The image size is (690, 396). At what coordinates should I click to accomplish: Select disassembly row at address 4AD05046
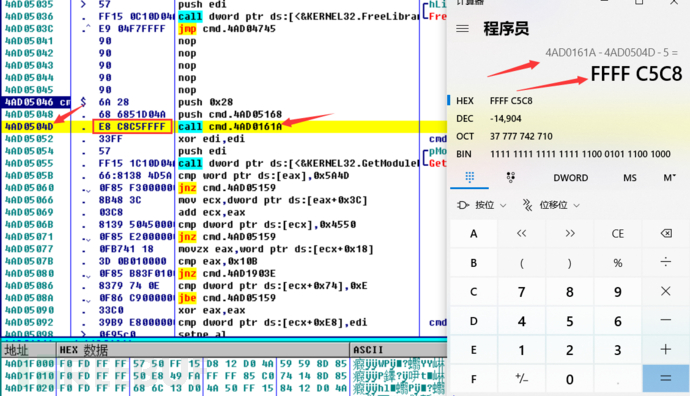[x=224, y=102]
